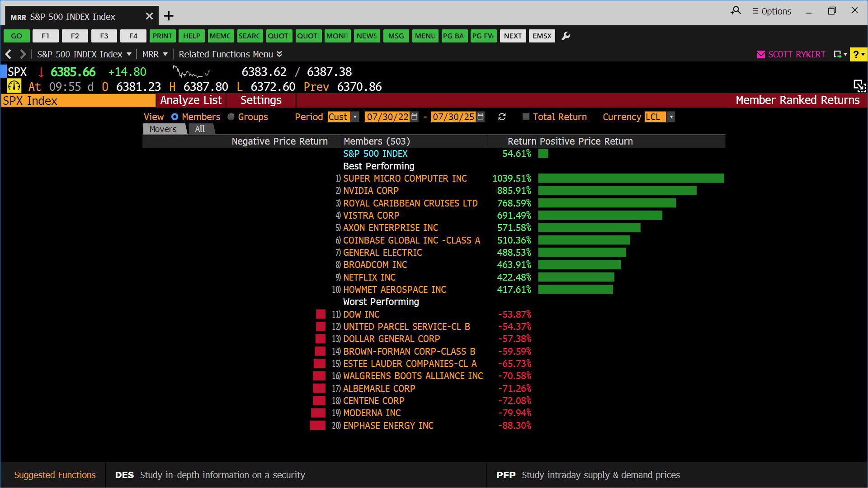
Task: Click the export screen icon near user name
Action: (x=838, y=54)
